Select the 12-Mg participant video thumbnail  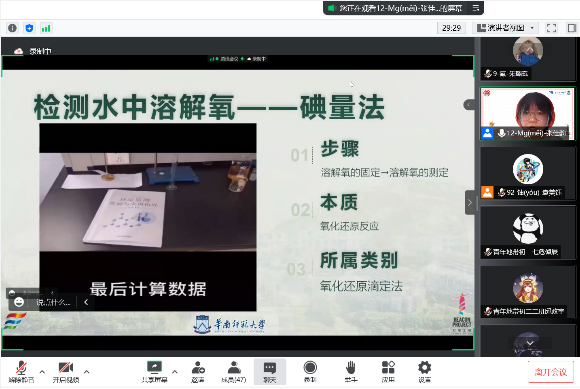527,114
